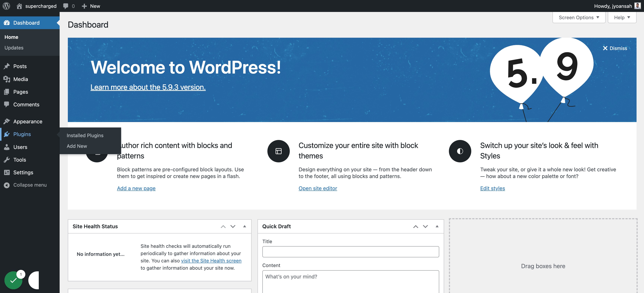Toggle the Site Health Status panel
The image size is (644, 293).
coord(244,226)
